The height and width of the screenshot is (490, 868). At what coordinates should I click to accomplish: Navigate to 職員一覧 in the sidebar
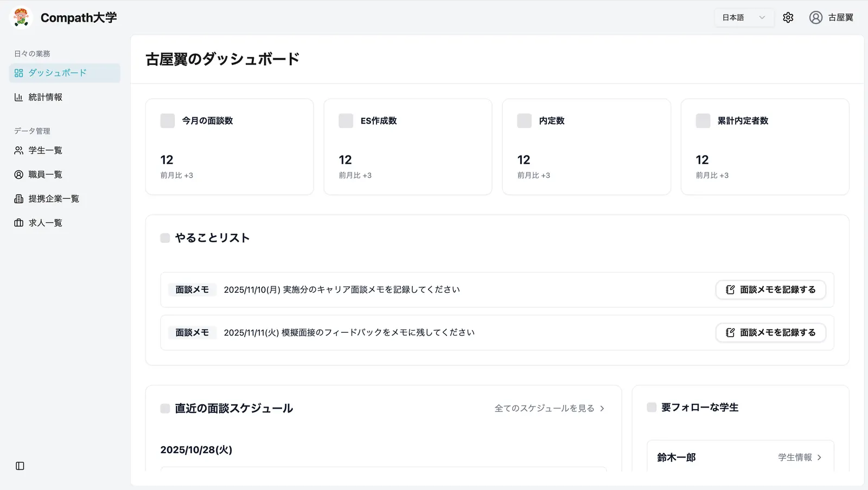(x=65, y=175)
